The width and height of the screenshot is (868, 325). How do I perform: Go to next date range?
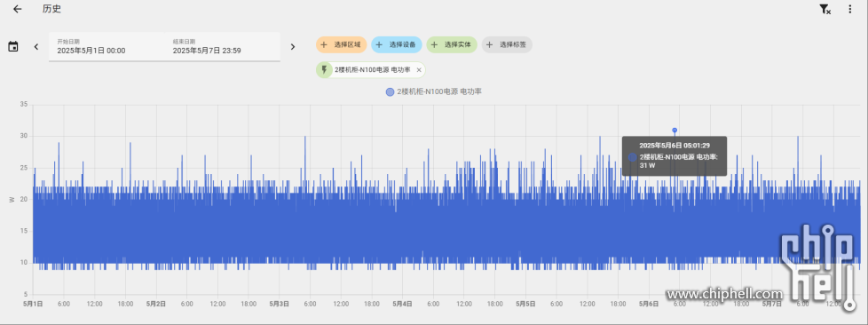click(x=293, y=46)
